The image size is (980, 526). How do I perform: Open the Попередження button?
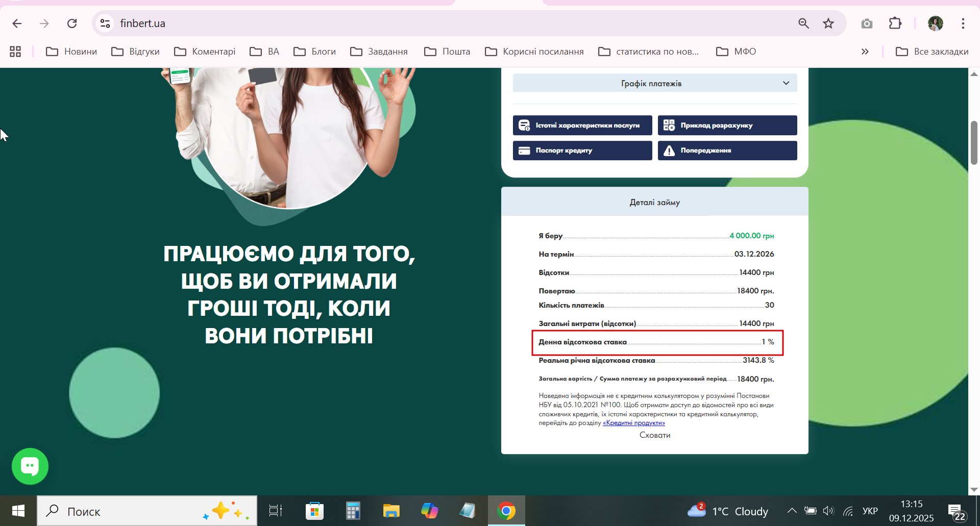(x=727, y=151)
